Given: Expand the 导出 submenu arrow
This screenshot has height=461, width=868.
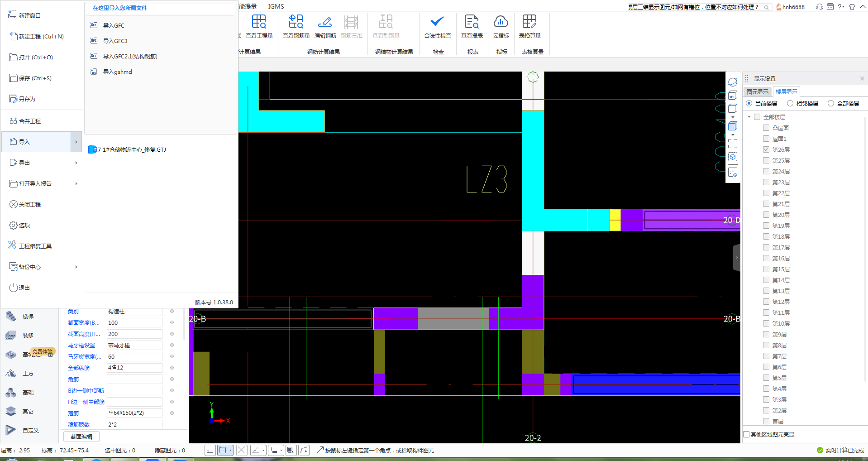Looking at the screenshot, I should pos(76,163).
